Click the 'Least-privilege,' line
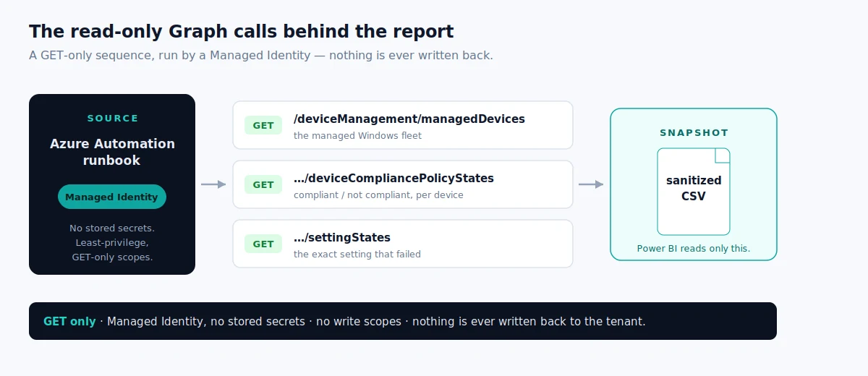Image resolution: width=868 pixels, height=376 pixels. (112, 242)
